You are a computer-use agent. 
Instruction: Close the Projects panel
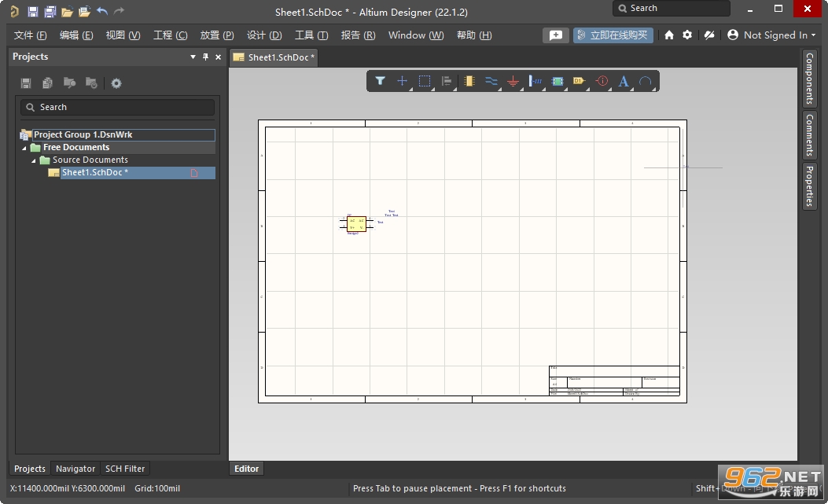[x=218, y=57]
